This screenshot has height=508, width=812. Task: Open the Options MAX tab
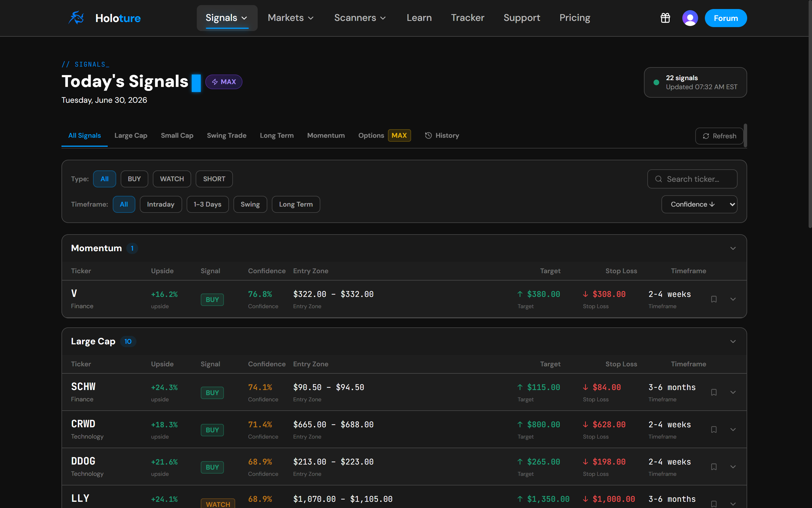[384, 135]
